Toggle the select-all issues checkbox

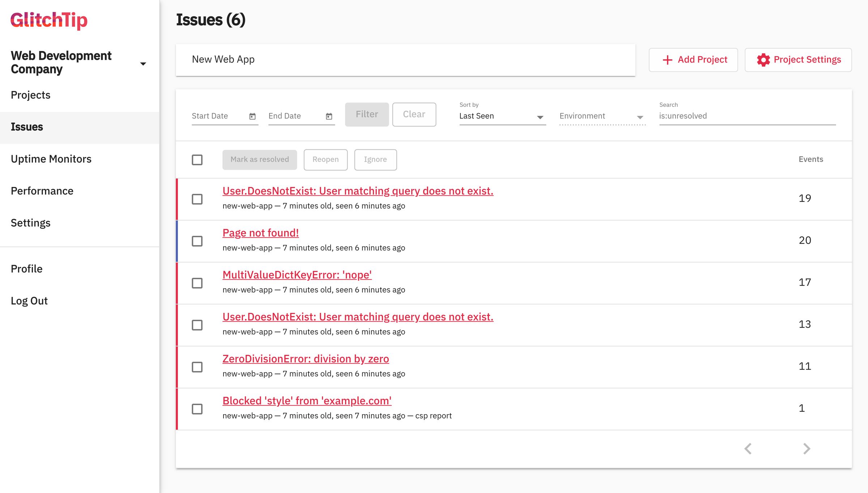click(x=197, y=160)
